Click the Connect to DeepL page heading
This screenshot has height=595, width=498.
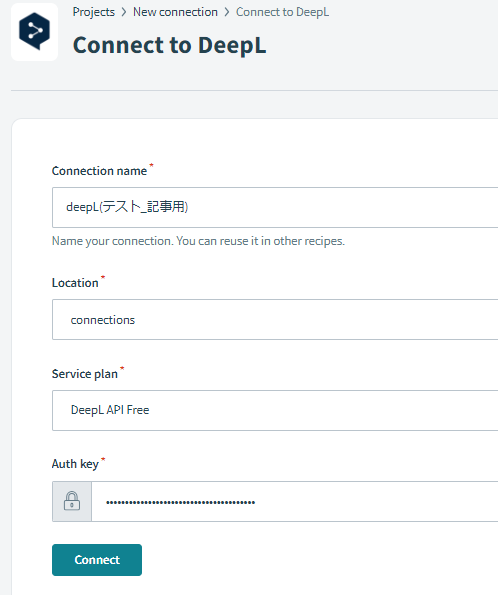tap(169, 45)
